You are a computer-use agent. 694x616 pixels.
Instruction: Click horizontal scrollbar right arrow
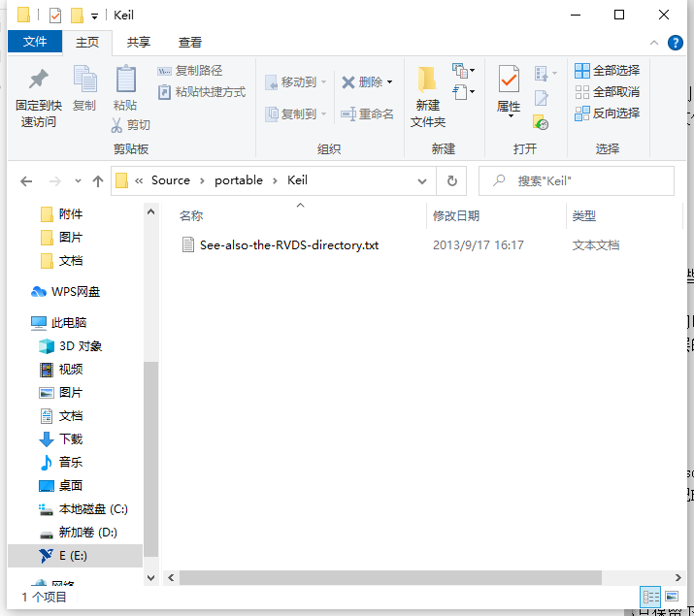pyautogui.click(x=677, y=577)
